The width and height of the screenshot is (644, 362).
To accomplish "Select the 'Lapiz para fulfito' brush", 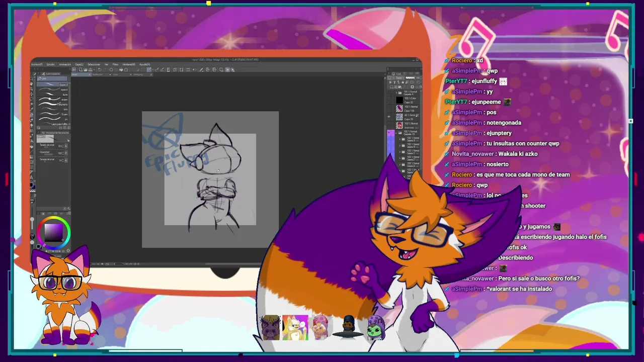I will (52, 124).
